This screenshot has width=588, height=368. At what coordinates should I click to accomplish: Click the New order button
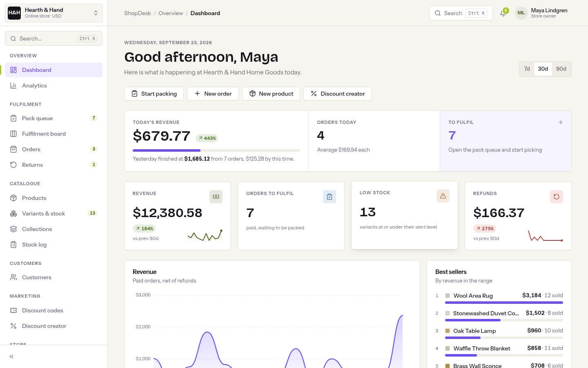coord(213,94)
